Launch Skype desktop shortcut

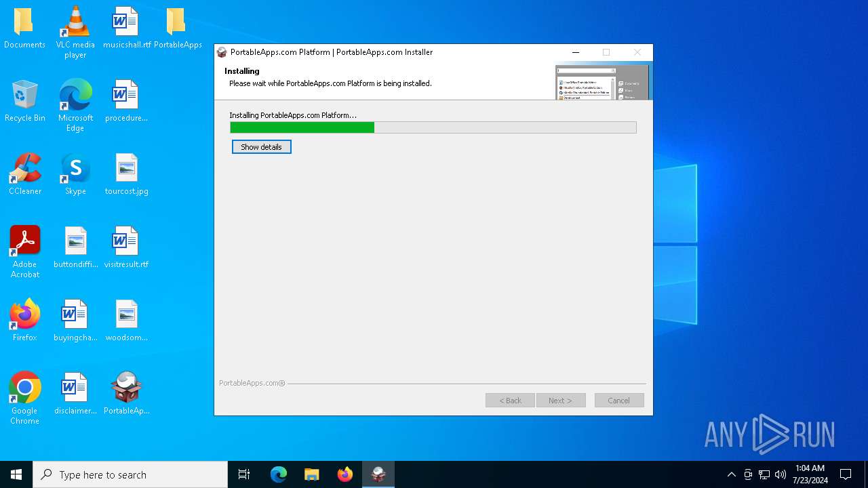75,174
